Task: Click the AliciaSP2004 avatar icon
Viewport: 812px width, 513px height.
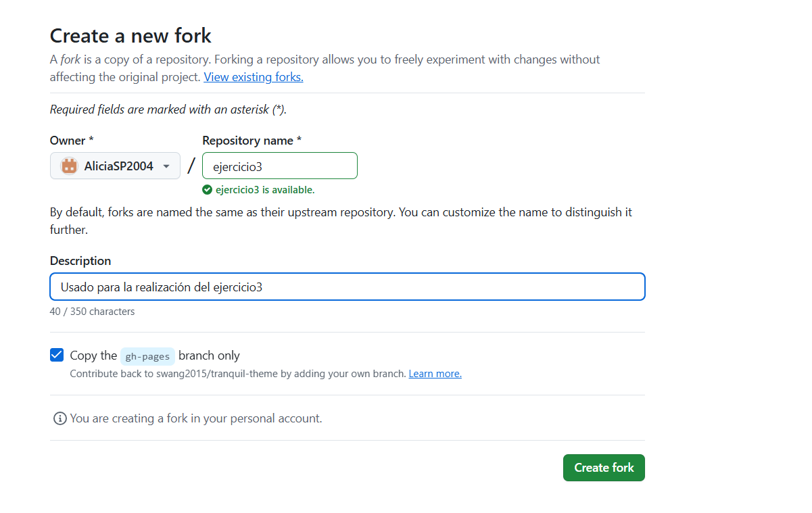Action: coord(69,166)
